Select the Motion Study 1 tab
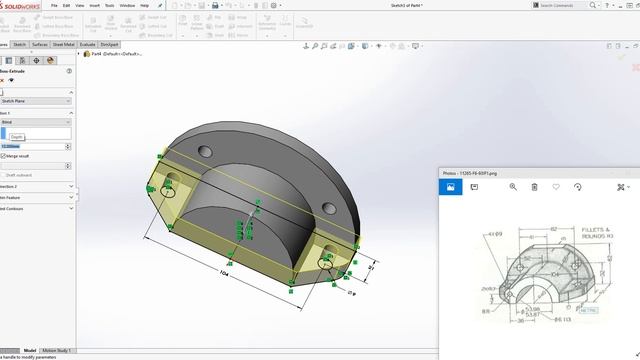Viewport: 640px width, 360px height. point(57,351)
